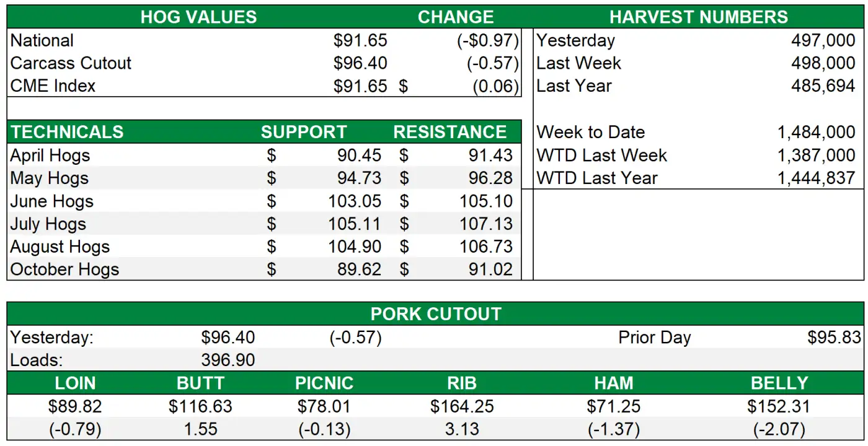Select August Hogs resistance value 106.73

click(x=486, y=247)
